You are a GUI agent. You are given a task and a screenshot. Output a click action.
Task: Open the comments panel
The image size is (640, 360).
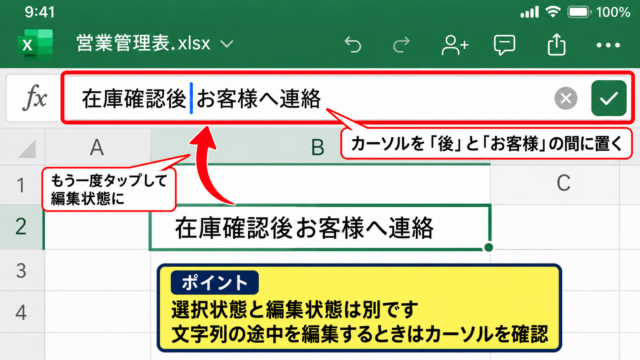point(504,44)
